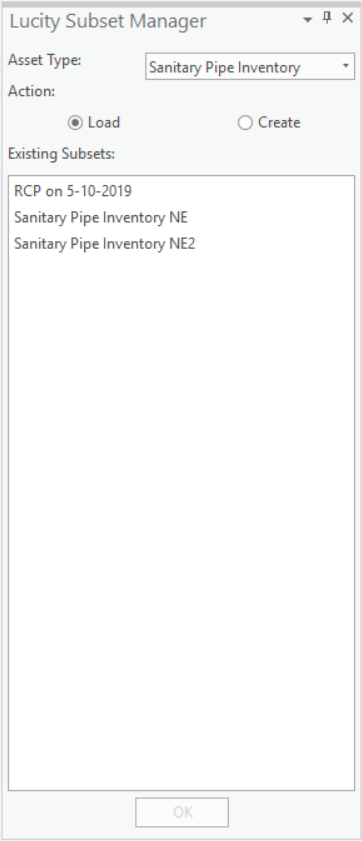
Task: Select the Create radio button
Action: pos(245,123)
